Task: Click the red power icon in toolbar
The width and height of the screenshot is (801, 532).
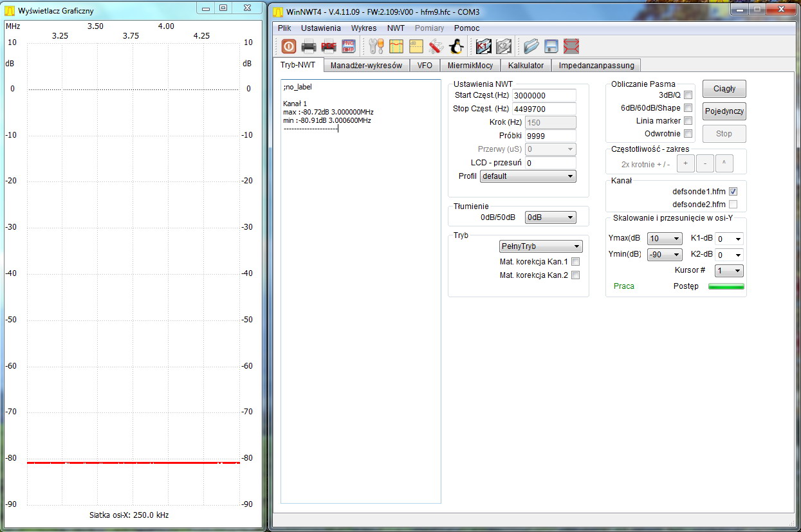Action: click(289, 46)
